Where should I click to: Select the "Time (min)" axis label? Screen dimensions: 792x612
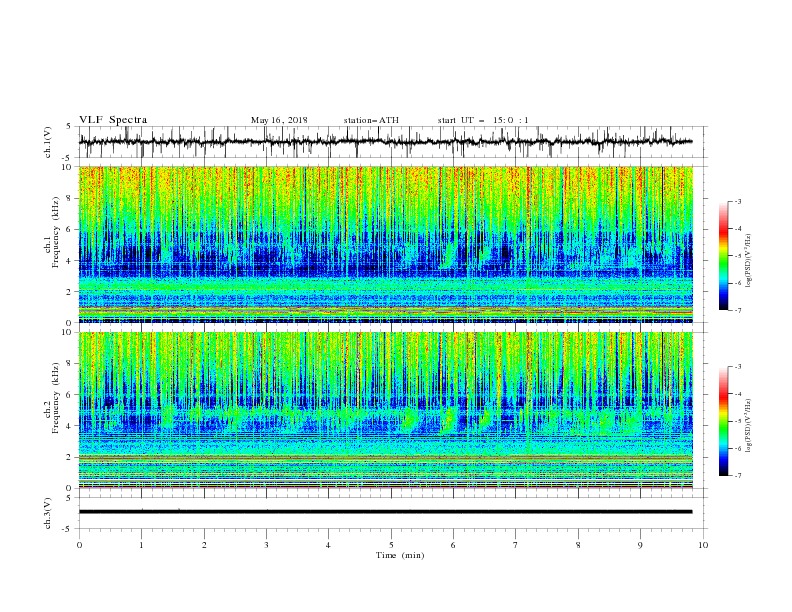coord(400,555)
